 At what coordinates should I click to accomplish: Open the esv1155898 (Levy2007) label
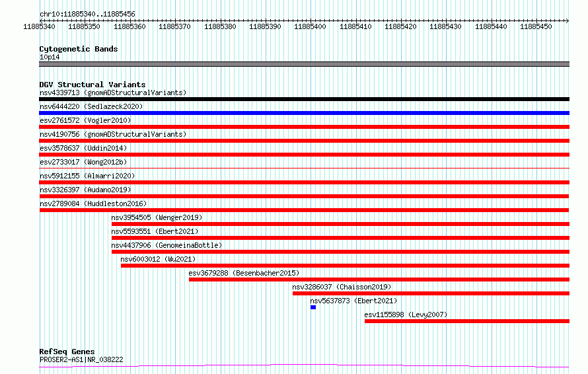pyautogui.click(x=406, y=315)
